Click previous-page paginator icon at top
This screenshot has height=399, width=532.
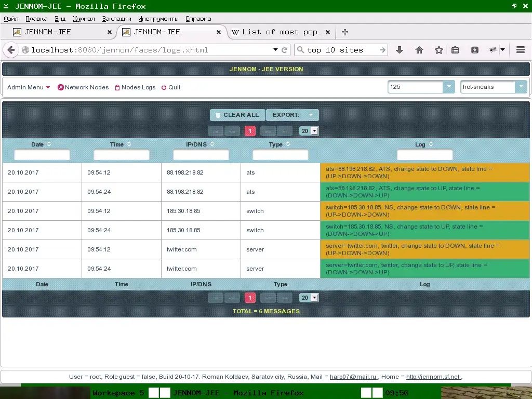[x=232, y=131]
